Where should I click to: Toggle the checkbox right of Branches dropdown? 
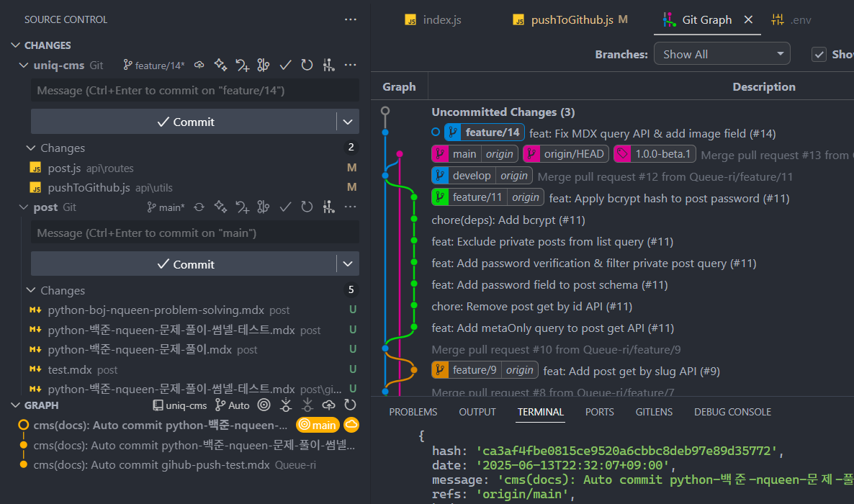(819, 54)
